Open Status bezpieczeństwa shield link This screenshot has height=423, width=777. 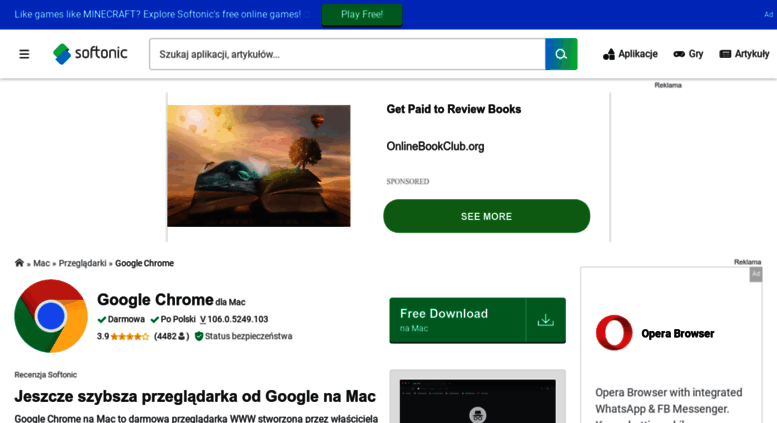243,336
